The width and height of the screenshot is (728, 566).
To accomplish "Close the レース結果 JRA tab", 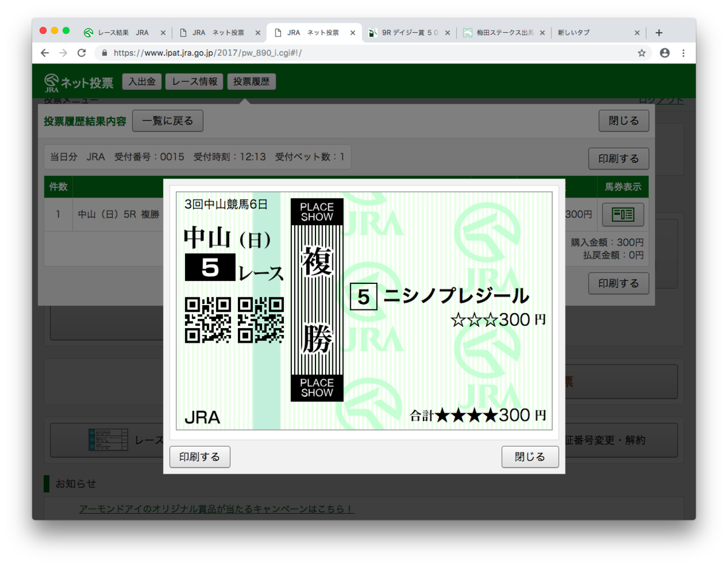I will 163,33.
